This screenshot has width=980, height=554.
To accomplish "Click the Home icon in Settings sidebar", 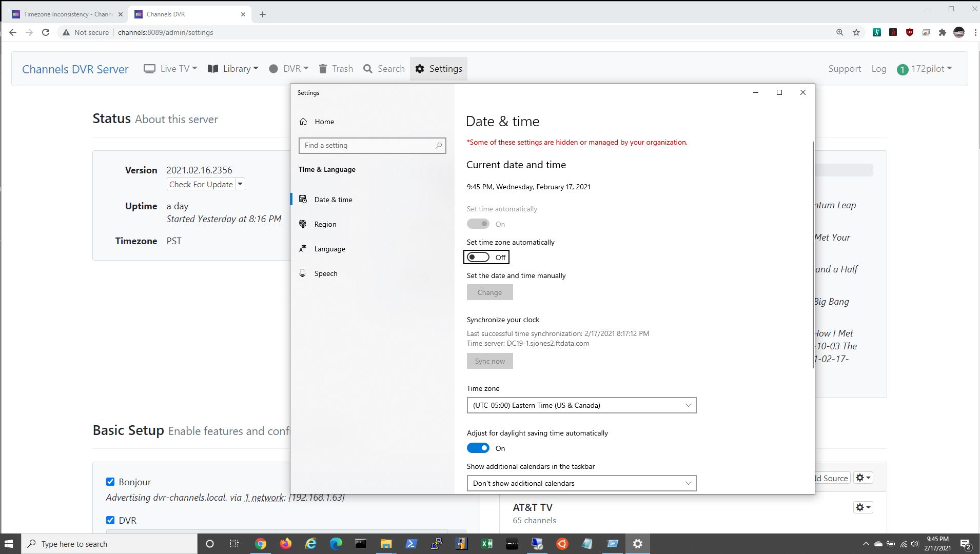I will 303,122.
